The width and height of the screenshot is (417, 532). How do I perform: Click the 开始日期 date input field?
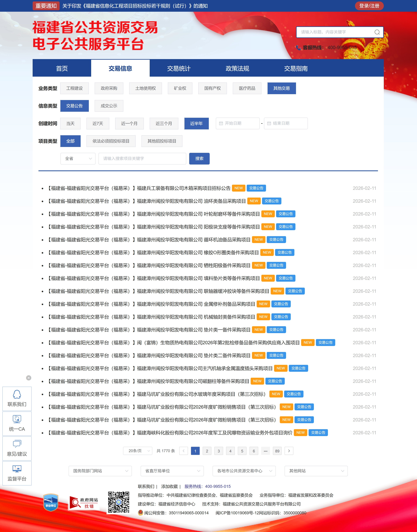point(238,123)
